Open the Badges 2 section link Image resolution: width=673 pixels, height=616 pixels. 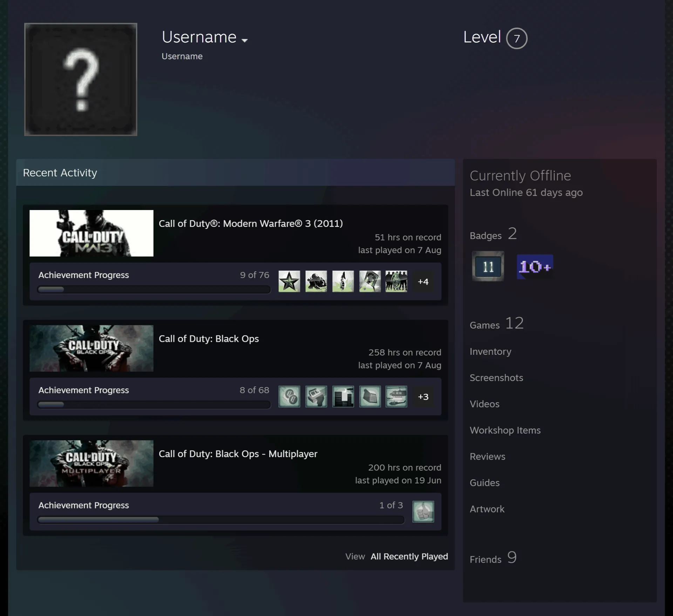(493, 234)
